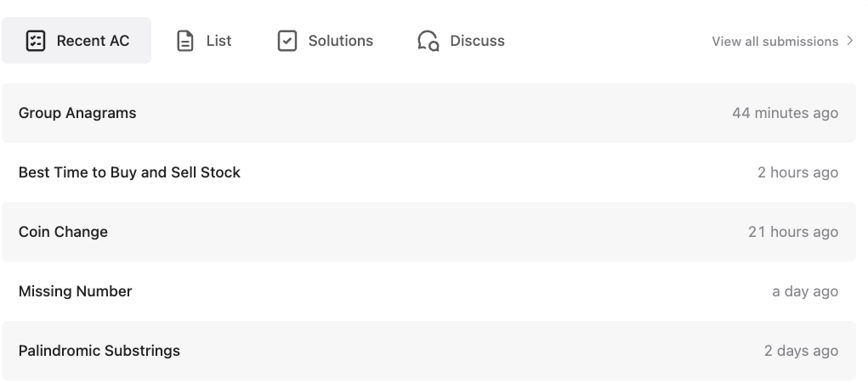Screen dimensions: 868x383
Task: Switch to the Recent AC tab
Action: click(x=77, y=41)
